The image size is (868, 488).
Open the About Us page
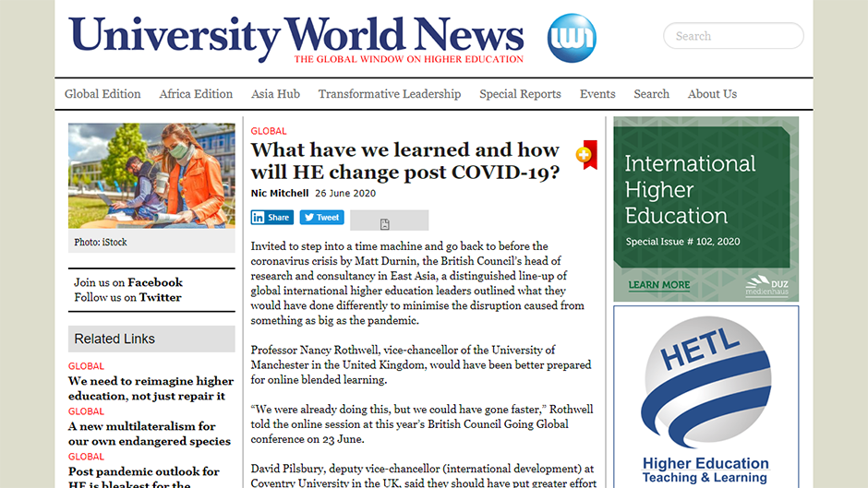tap(713, 94)
